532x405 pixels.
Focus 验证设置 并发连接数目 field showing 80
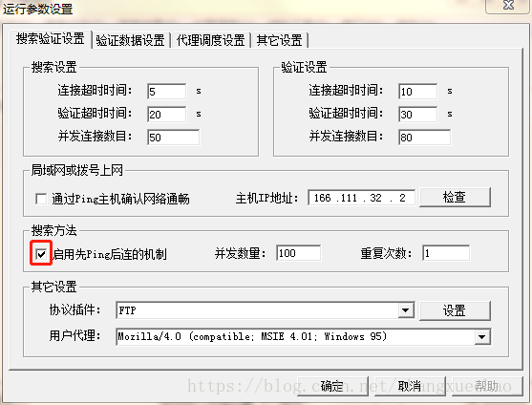point(424,137)
